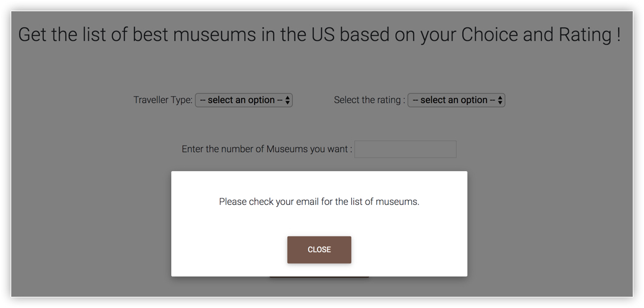Click the 'Please check your email' message
Image resolution: width=644 pixels, height=308 pixels.
(319, 201)
